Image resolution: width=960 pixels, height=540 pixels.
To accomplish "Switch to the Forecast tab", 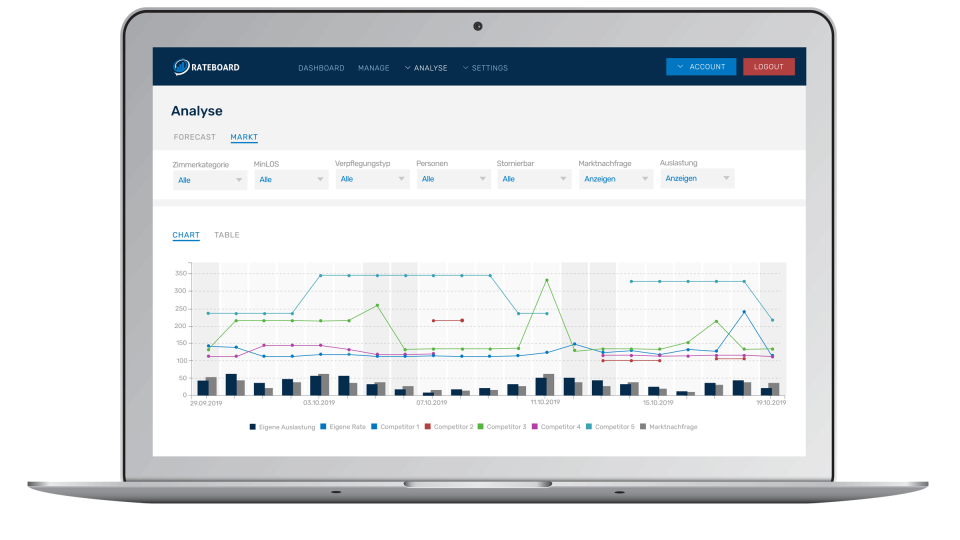I will coord(195,137).
